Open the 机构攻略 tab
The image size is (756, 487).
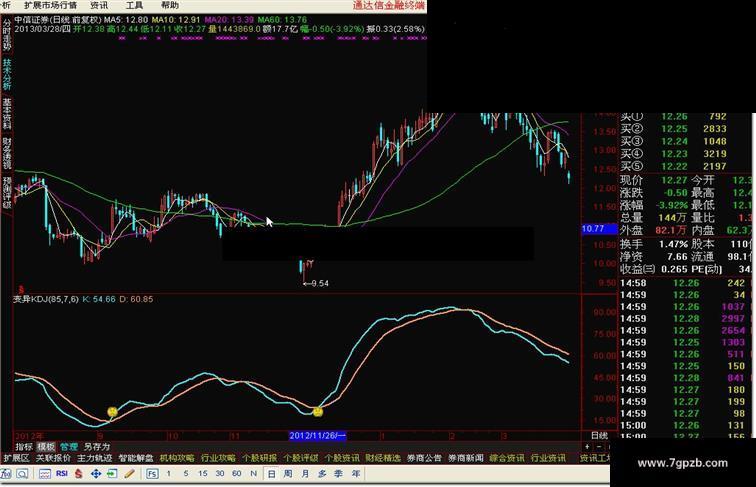[x=177, y=458]
